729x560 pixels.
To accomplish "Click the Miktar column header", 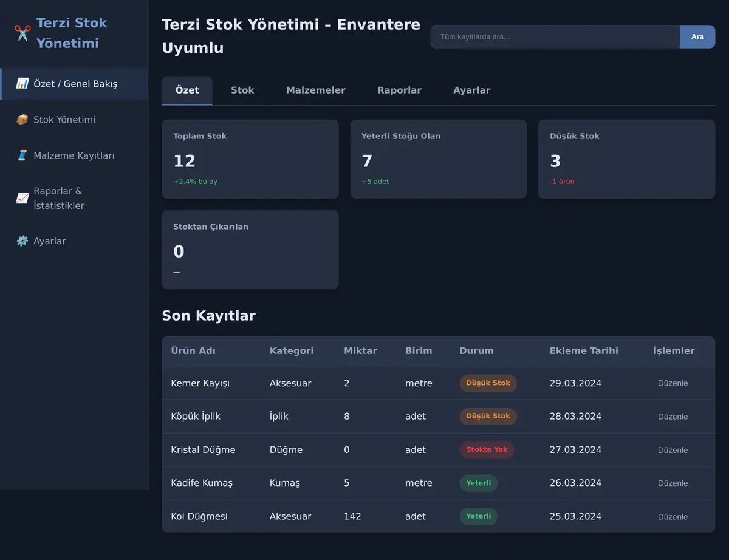I will coord(360,351).
